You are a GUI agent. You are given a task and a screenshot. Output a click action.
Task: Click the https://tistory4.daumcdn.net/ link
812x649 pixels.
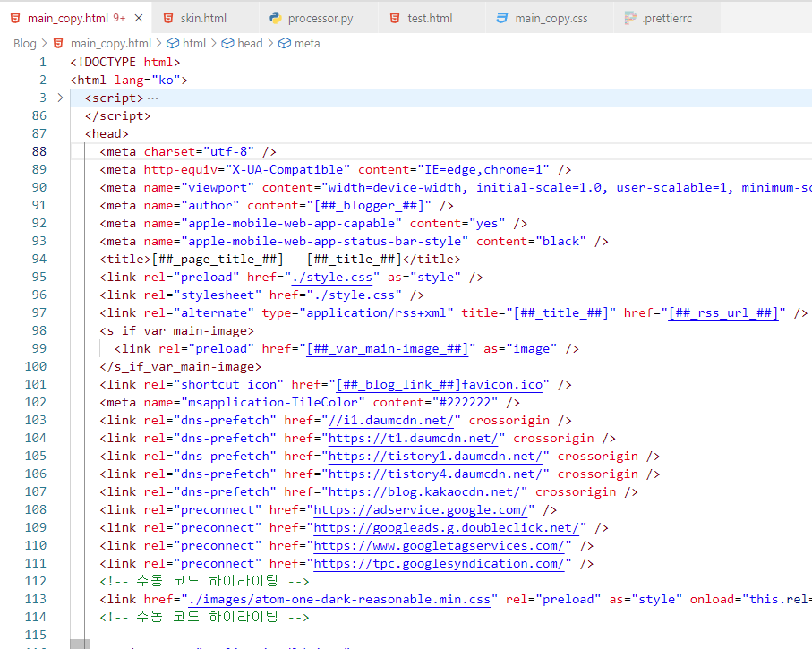[435, 474]
